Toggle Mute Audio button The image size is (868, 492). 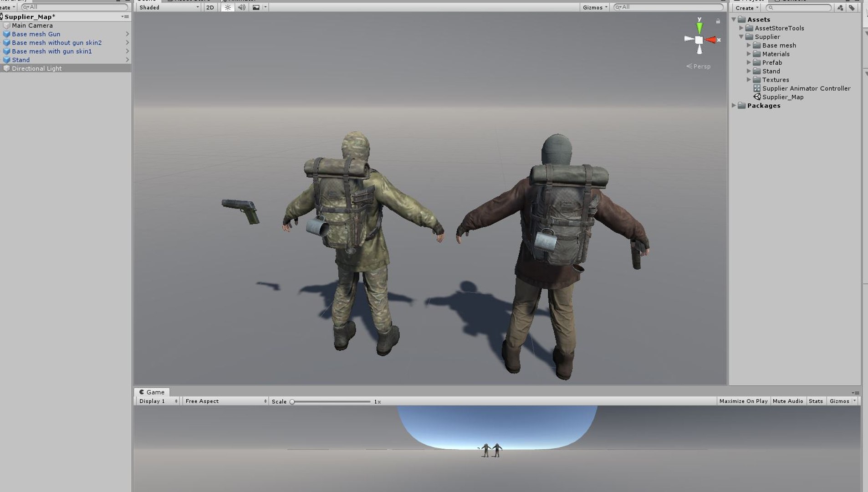[788, 401]
